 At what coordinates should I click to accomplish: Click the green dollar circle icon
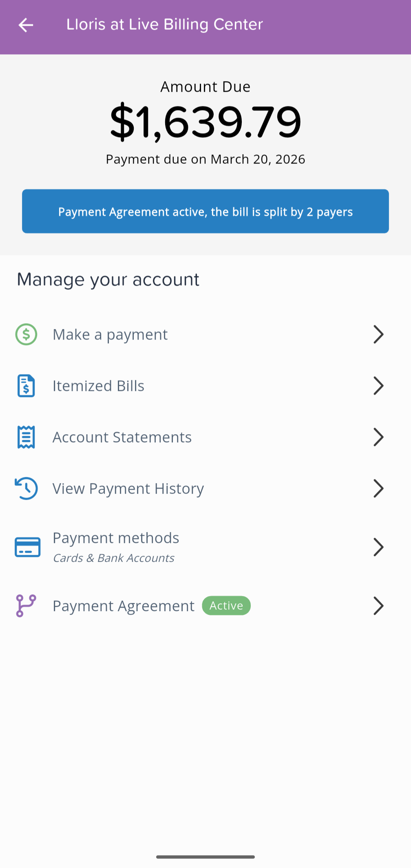coord(26,334)
